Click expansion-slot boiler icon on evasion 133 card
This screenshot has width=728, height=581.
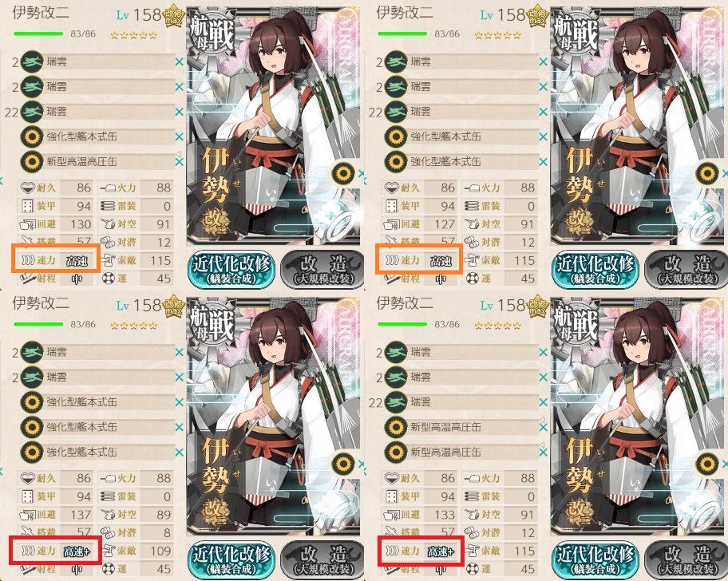point(707,464)
